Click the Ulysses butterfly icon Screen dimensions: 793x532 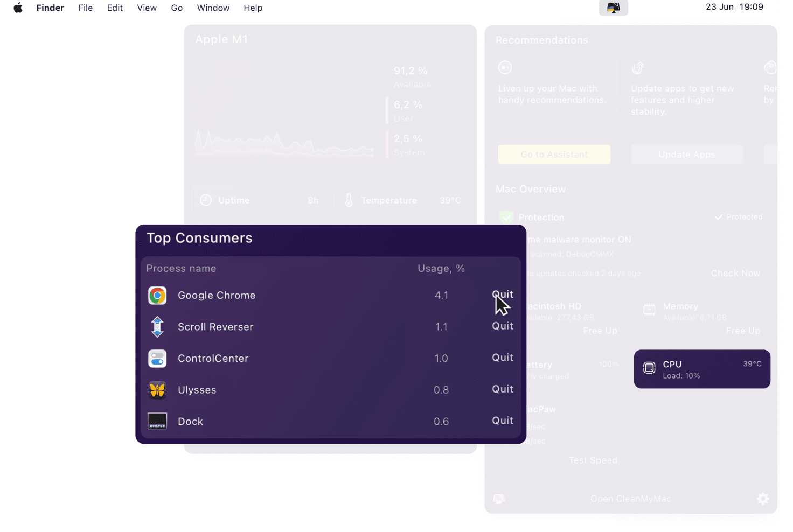(157, 390)
